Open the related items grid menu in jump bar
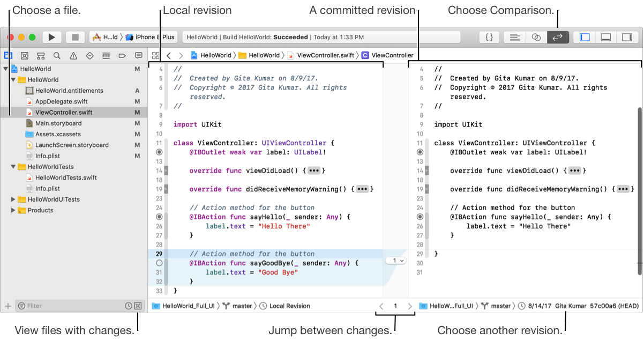644x340 pixels. pyautogui.click(x=156, y=55)
